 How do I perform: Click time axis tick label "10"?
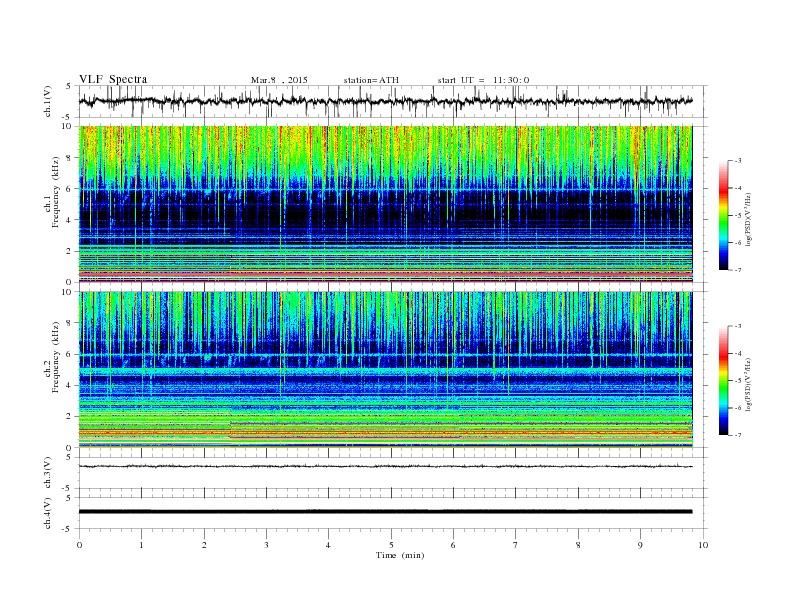(x=703, y=545)
